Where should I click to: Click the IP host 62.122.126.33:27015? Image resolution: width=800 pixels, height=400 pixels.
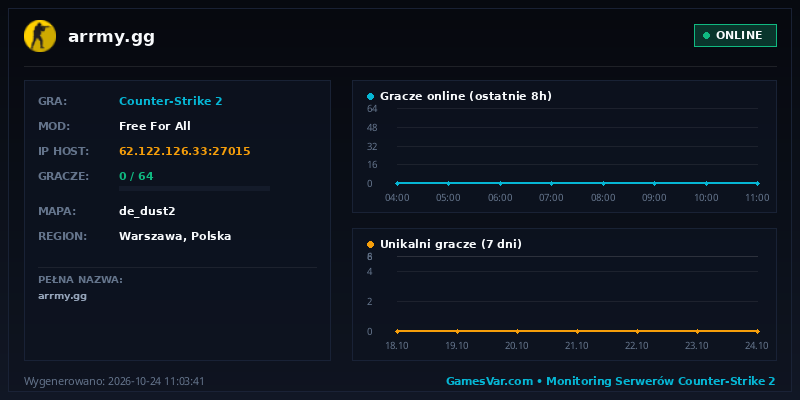point(185,151)
